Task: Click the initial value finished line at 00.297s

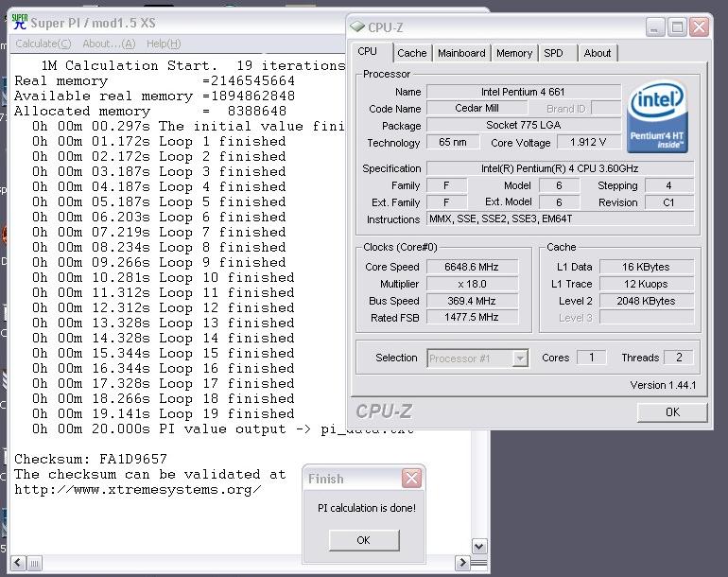Action: click(188, 126)
